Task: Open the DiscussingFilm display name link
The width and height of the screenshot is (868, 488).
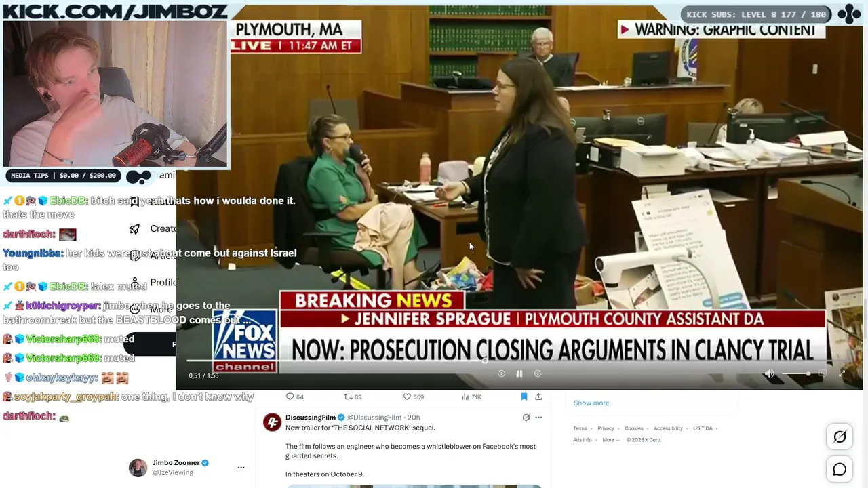Action: click(311, 418)
